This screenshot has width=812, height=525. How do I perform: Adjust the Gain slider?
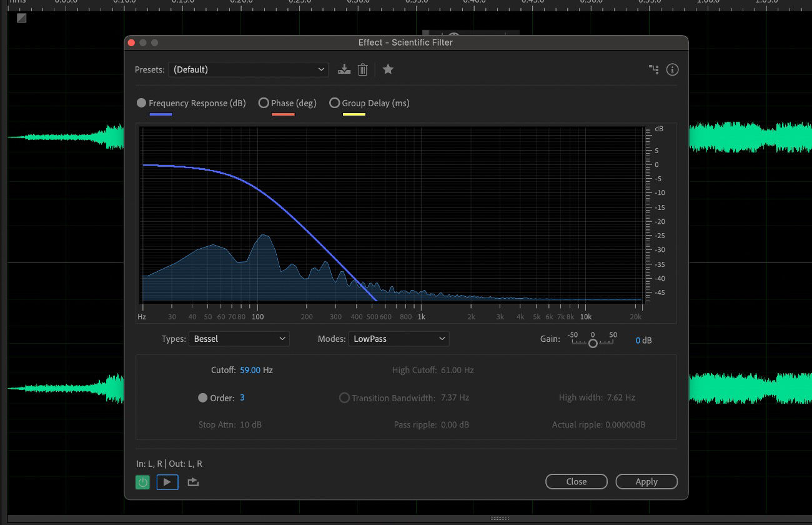(592, 342)
